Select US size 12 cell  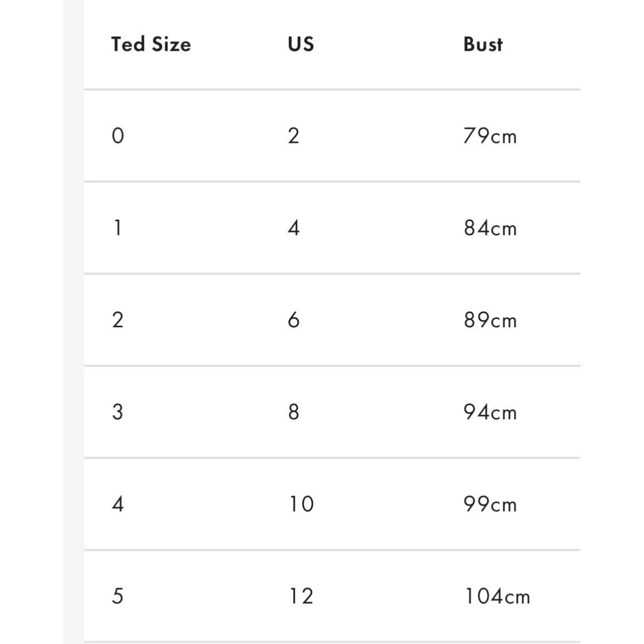tap(301, 596)
